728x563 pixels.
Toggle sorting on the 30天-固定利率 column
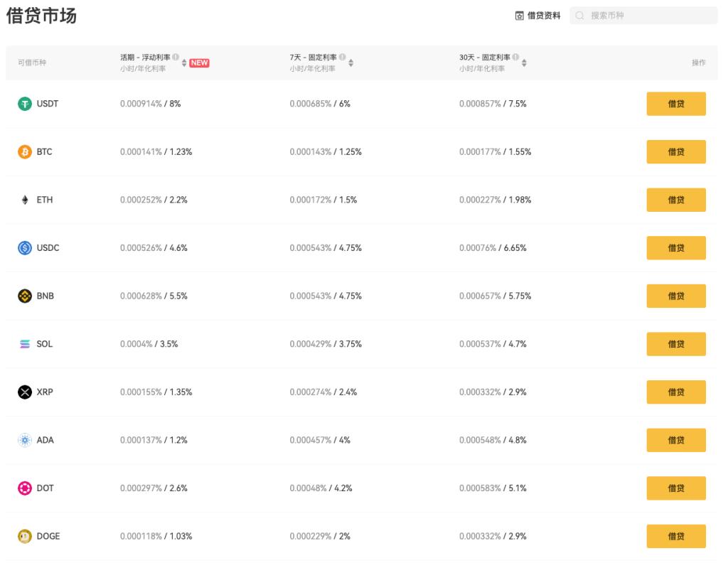[x=524, y=63]
